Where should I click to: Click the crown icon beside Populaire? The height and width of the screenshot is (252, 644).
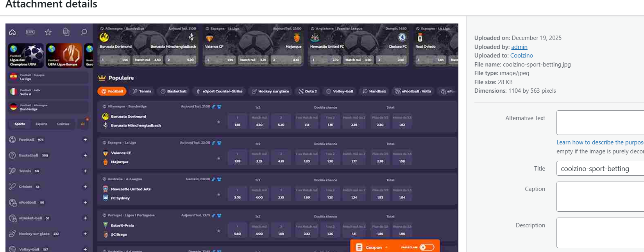(x=102, y=78)
